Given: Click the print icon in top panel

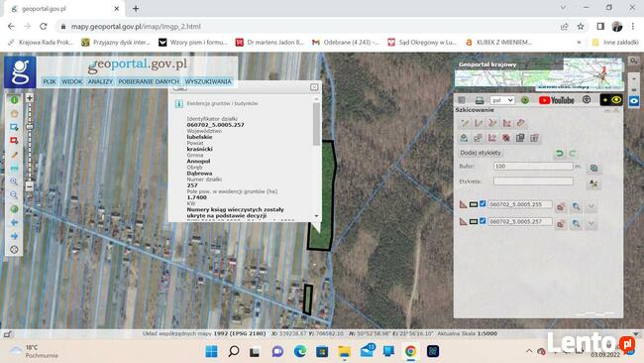Looking at the screenshot, I should (480, 100).
